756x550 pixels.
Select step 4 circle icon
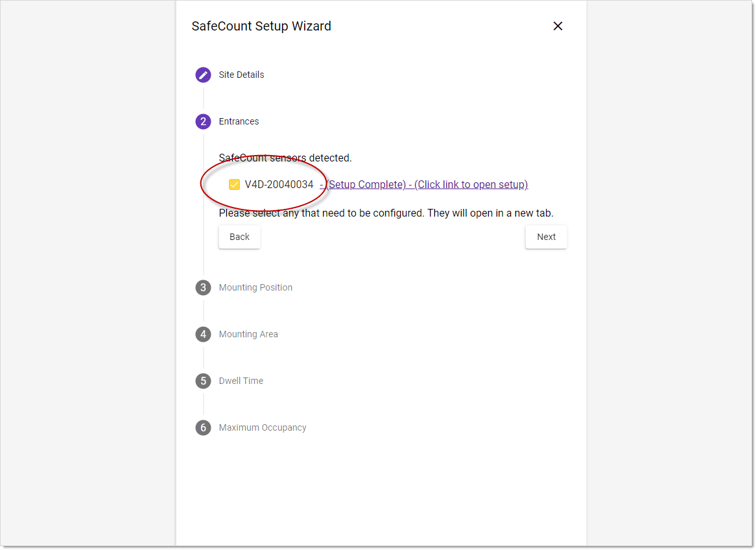click(x=203, y=334)
